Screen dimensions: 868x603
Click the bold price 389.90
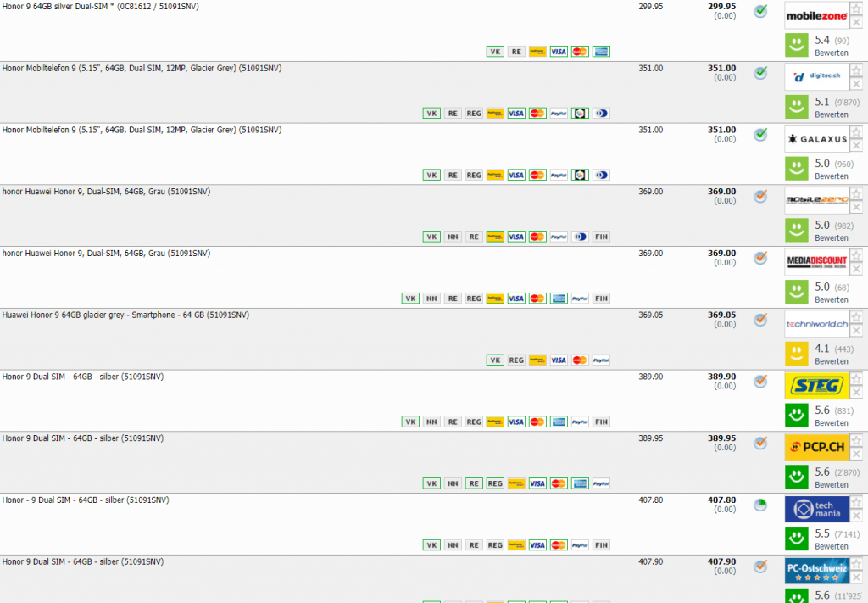pyautogui.click(x=722, y=377)
